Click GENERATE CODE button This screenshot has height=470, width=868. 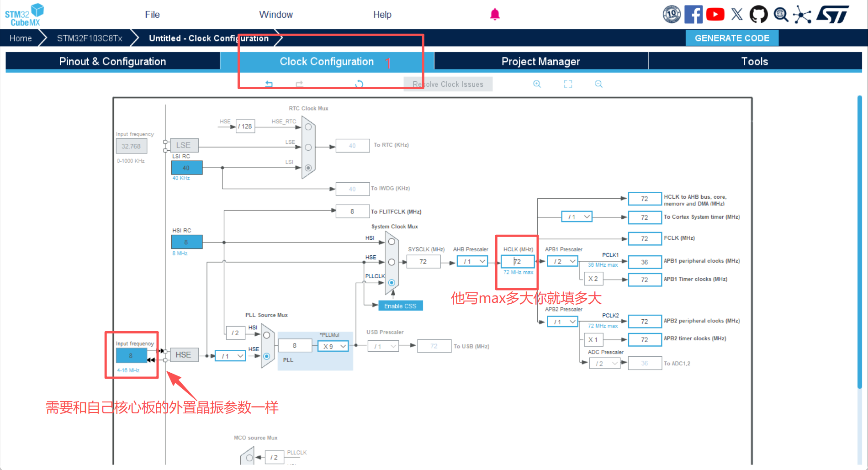(732, 38)
